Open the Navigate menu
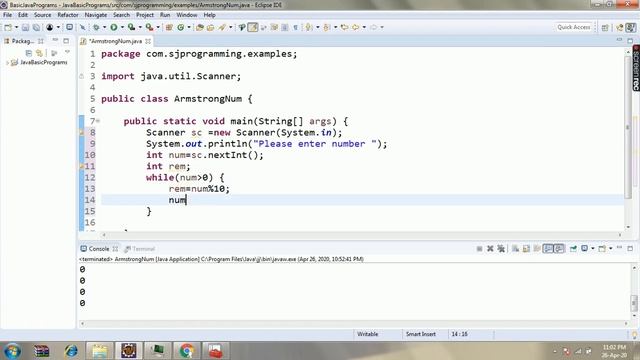Screen dimensions: 640x360 tap(96, 15)
